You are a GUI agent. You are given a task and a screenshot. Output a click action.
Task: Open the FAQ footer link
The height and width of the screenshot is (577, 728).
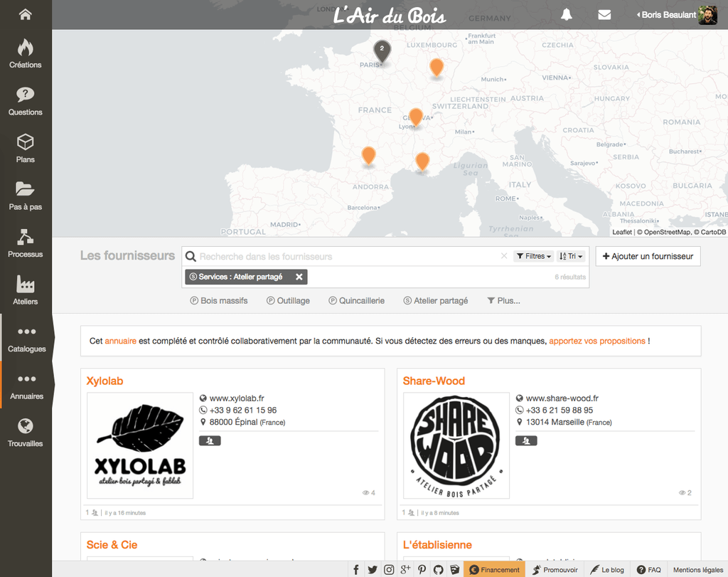[648, 570]
